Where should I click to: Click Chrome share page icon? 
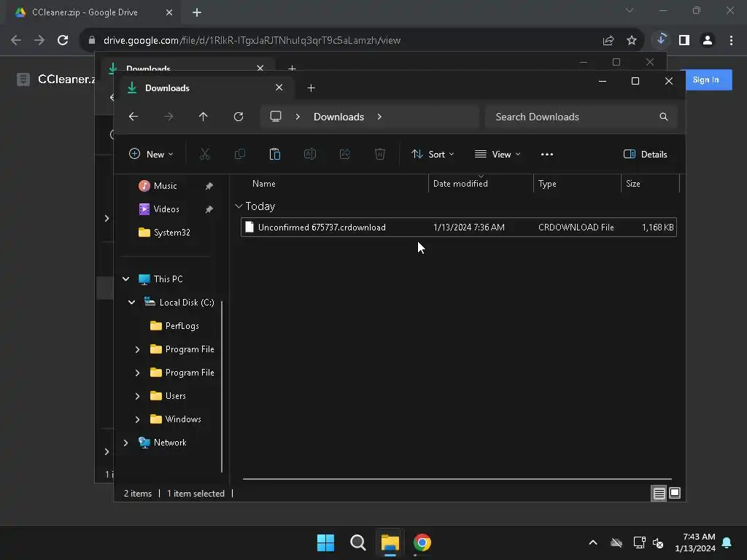pyautogui.click(x=608, y=41)
